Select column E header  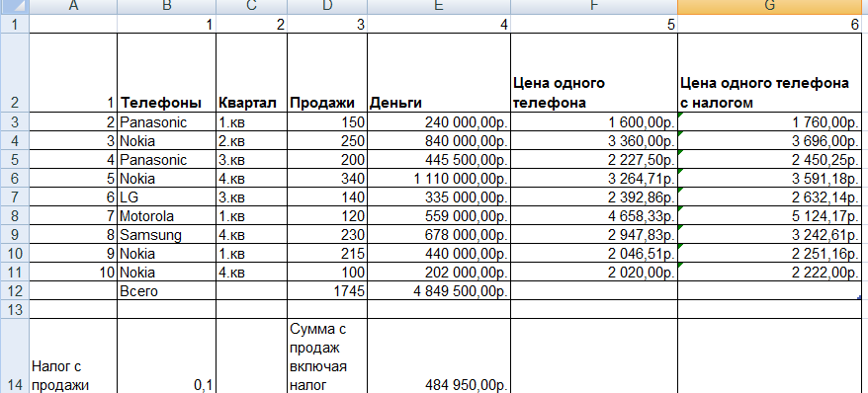[x=439, y=7]
